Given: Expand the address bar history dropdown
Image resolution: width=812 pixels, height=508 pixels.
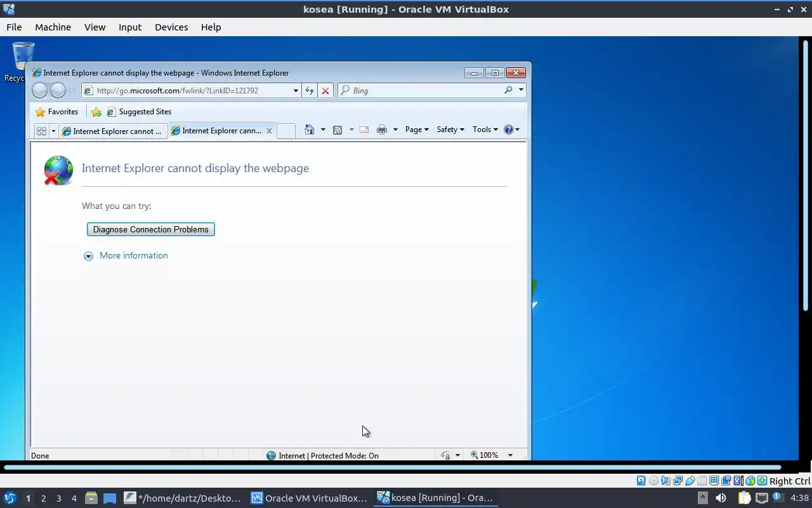Looking at the screenshot, I should click(296, 91).
